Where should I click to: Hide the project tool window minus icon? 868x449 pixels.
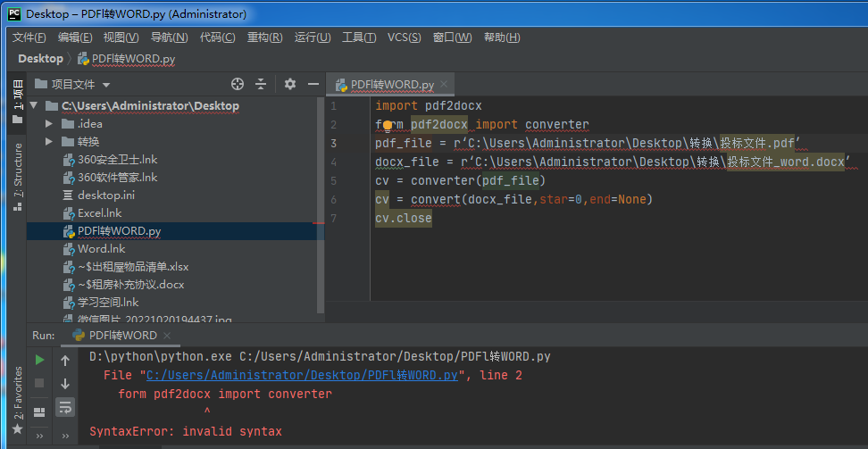(x=313, y=84)
